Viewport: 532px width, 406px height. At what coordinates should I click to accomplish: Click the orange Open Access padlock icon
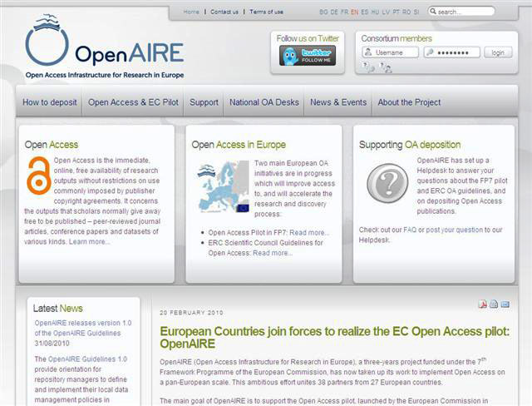tap(39, 176)
